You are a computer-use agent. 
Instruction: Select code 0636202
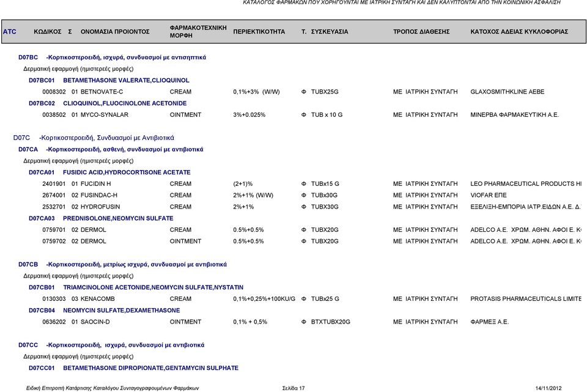pos(54,322)
